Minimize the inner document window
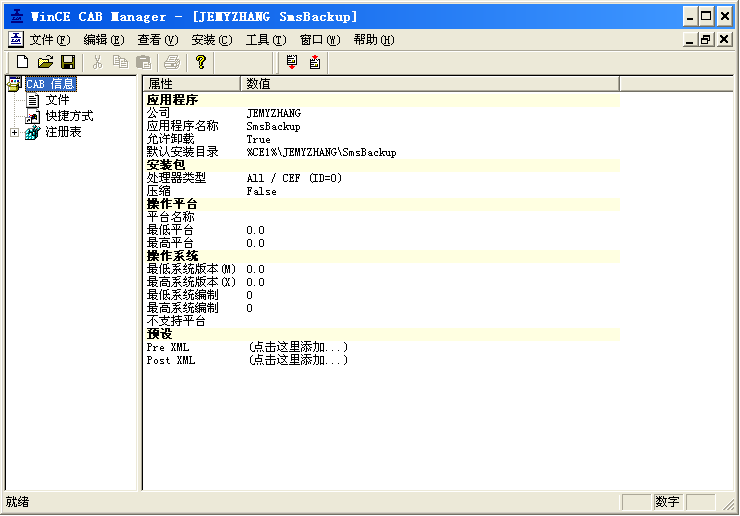The image size is (740, 516). [690, 40]
